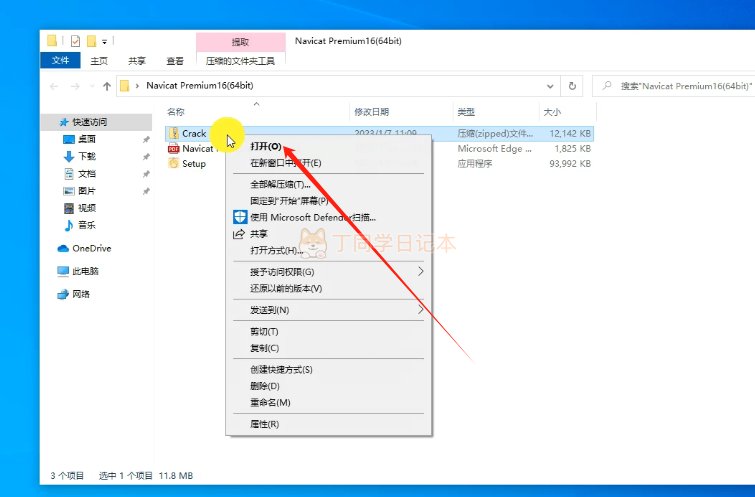Screen dimensions: 755x497
Task: Switch to the 共享 ribbon tab
Action: tap(137, 61)
